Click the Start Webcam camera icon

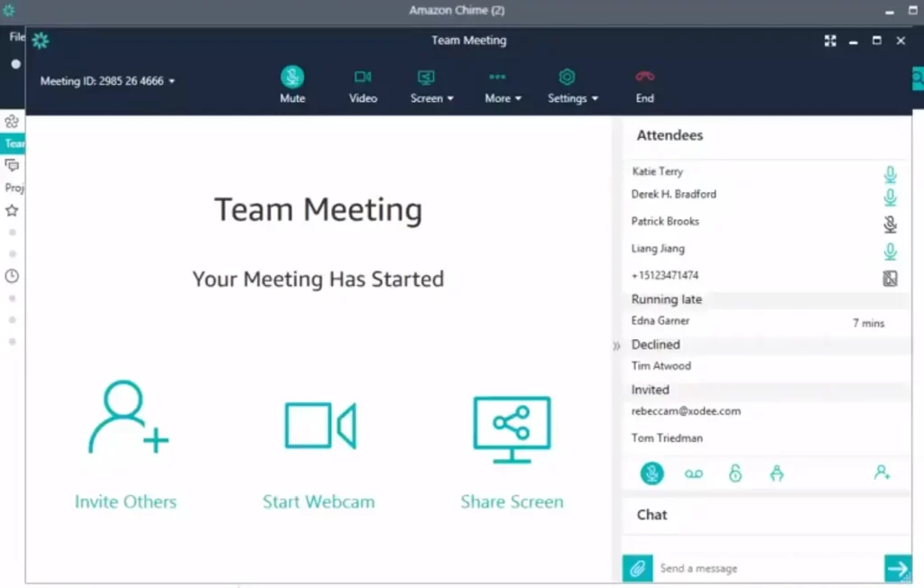pos(320,426)
